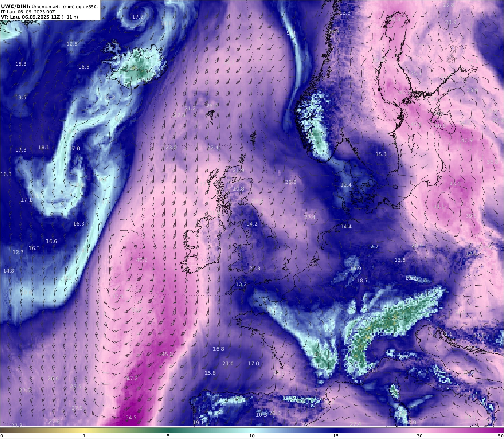This screenshot has height=439, width=504.
Task: Click the '15' tick on the colour scale
Action: pos(336,436)
